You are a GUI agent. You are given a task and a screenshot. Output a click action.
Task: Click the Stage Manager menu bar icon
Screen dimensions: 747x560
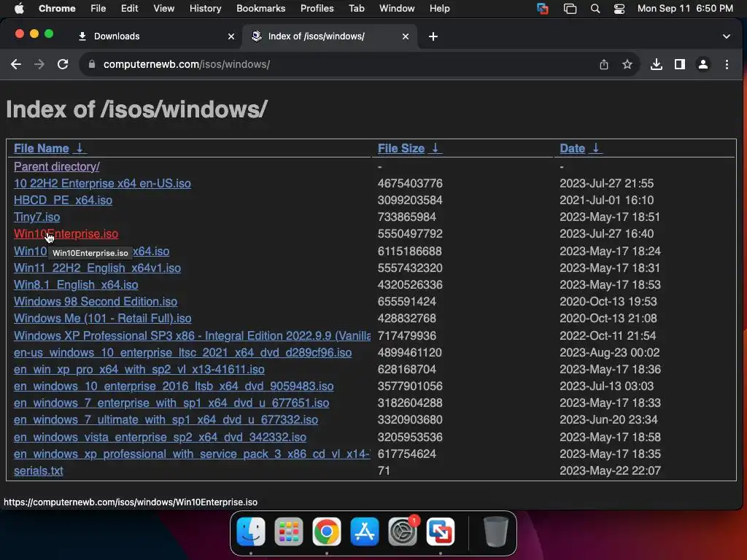point(570,9)
